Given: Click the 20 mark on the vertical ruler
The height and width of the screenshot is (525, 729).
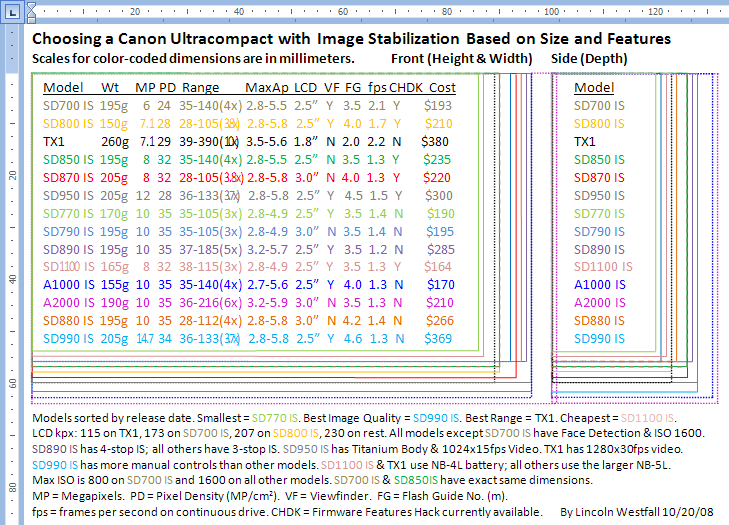Looking at the screenshot, I should coord(10,175).
